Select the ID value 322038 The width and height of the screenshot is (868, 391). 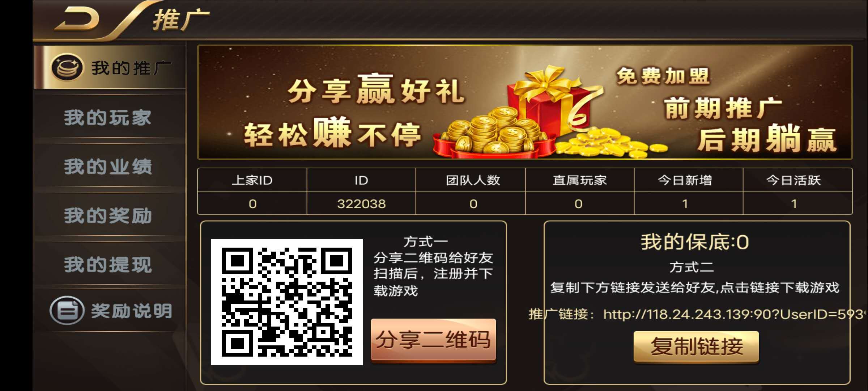tap(361, 204)
